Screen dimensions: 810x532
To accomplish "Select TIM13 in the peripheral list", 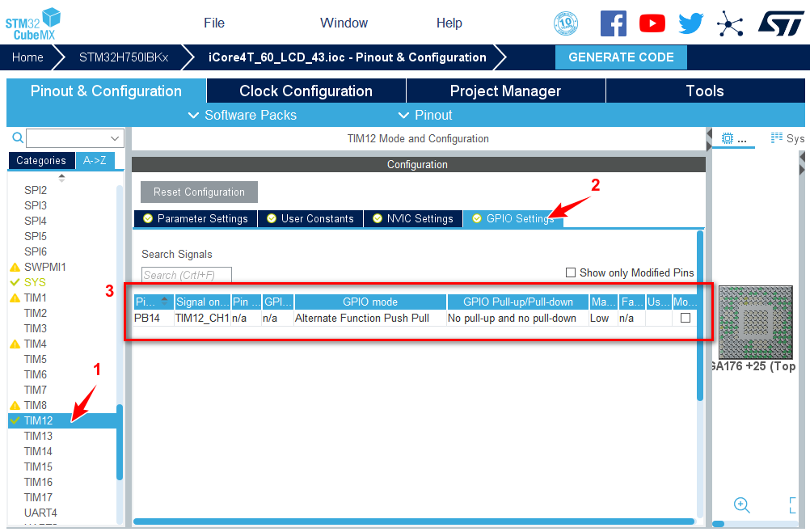I will coord(38,436).
